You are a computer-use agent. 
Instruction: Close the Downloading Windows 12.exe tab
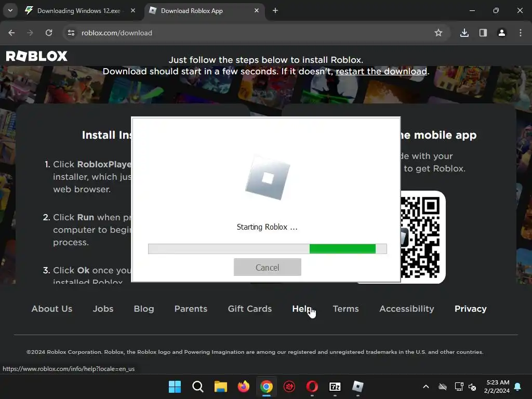pos(133,10)
